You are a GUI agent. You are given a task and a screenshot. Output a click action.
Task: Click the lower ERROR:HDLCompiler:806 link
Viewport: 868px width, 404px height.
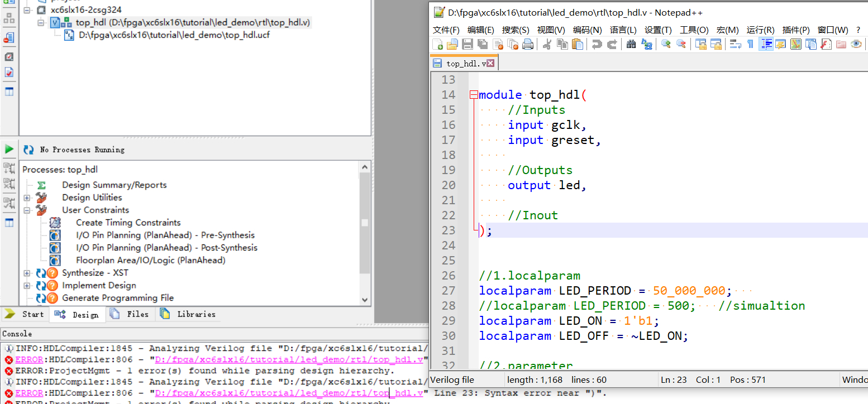pyautogui.click(x=29, y=393)
